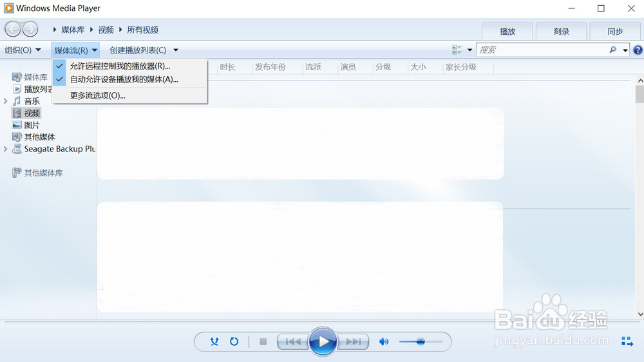
Task: Click in the 搜索 search field
Action: coord(542,50)
